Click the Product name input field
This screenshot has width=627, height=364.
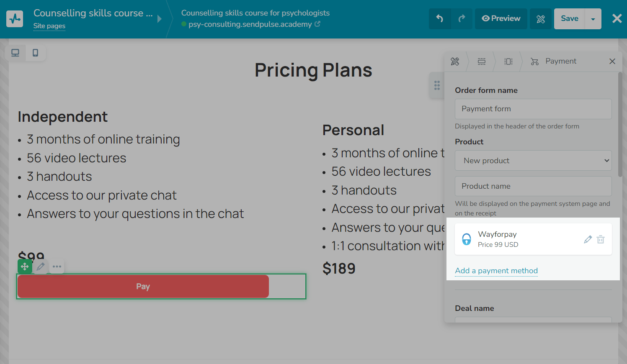(533, 186)
